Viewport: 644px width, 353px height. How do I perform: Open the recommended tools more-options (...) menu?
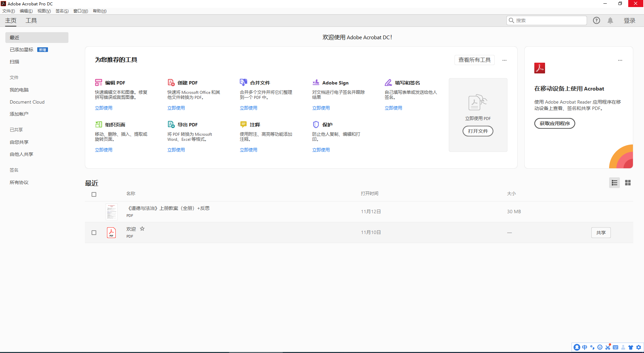(x=504, y=60)
